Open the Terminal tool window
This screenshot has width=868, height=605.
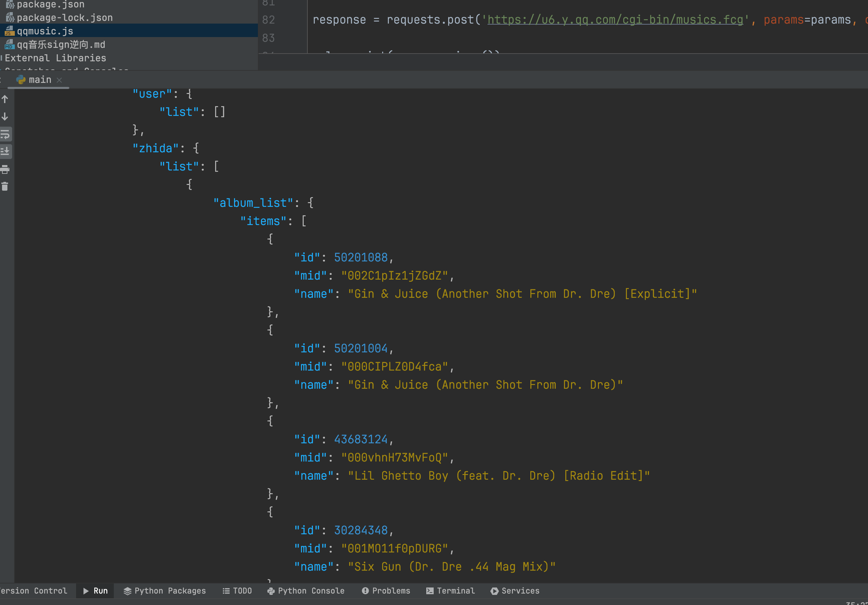(x=450, y=591)
